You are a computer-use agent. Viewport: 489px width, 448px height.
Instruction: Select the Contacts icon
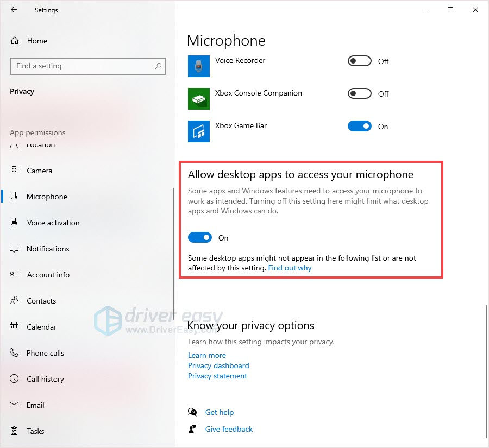pos(14,300)
